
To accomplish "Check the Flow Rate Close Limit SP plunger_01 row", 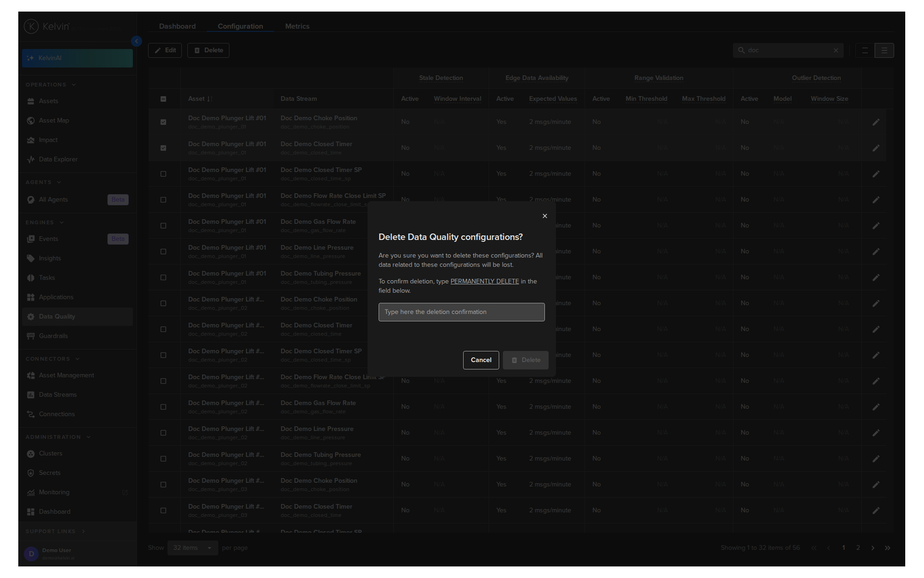I will point(163,200).
